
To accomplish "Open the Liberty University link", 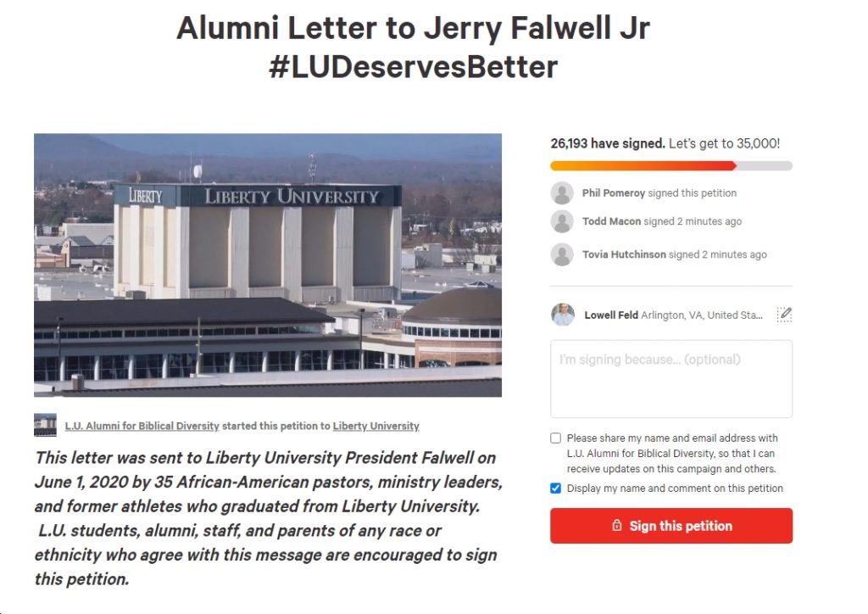I will click(376, 426).
